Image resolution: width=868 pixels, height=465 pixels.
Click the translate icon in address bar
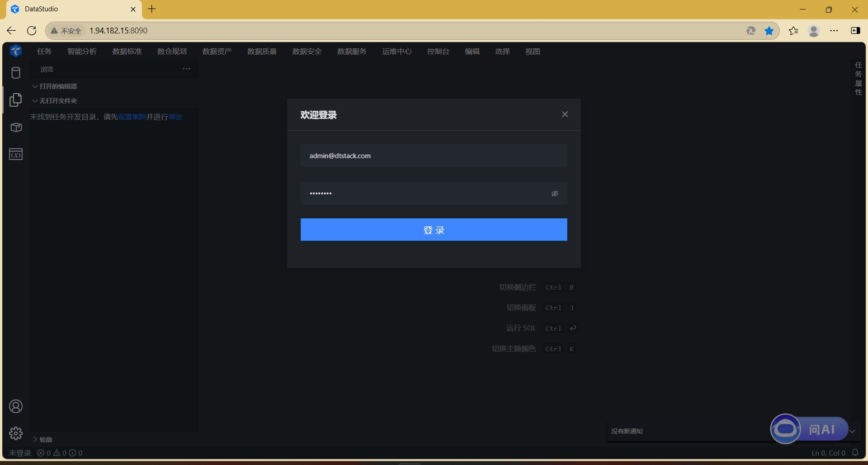pos(751,31)
